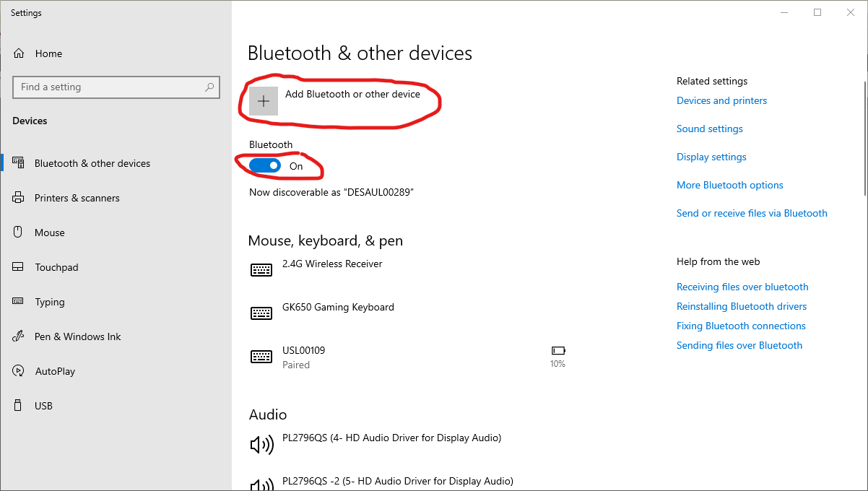Screen dimensions: 868x491
Task: Click the GK650 Gaming Keyboard icon
Action: (x=261, y=313)
